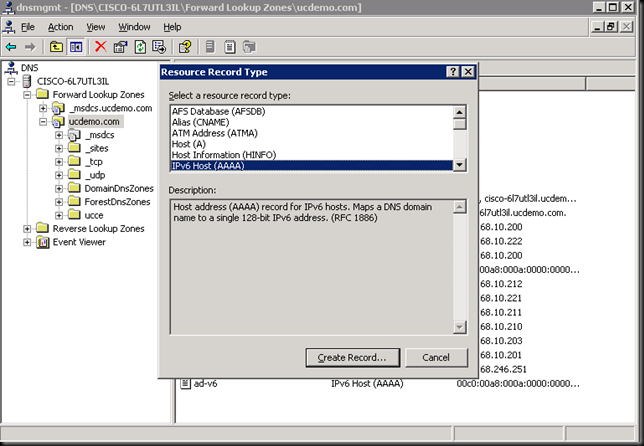Toggle the Show/Hide Console Tree icon
The width and height of the screenshot is (644, 446).
point(76,47)
